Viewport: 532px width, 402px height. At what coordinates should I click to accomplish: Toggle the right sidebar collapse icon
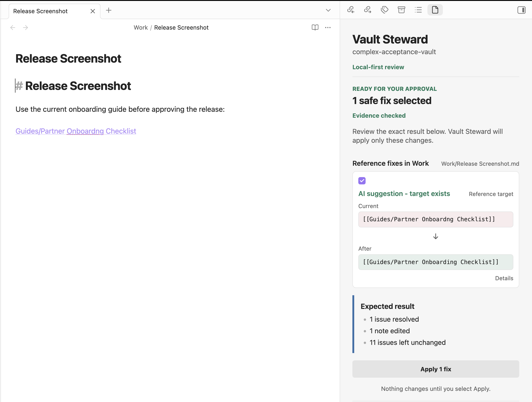click(x=521, y=10)
